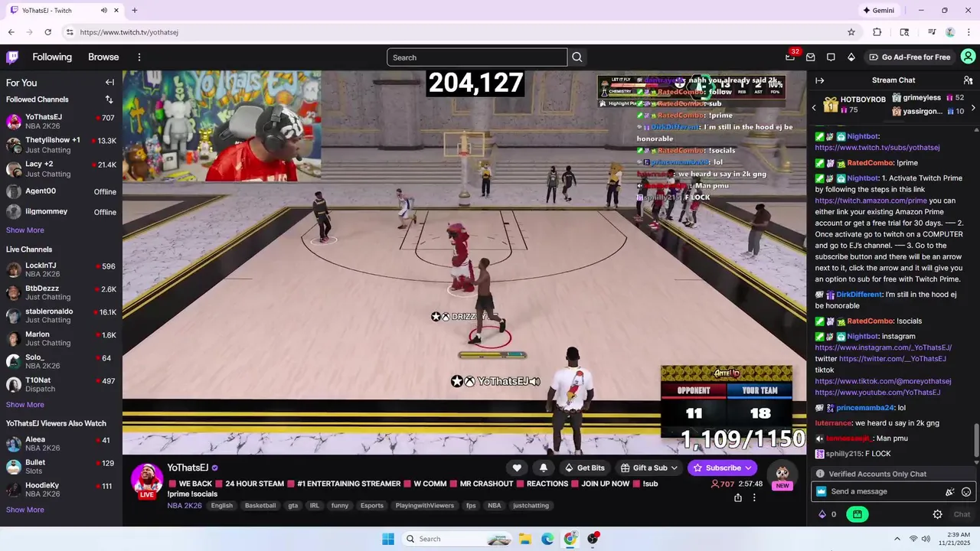
Task: Open the three-dot more menu beside Browse
Action: click(x=139, y=57)
